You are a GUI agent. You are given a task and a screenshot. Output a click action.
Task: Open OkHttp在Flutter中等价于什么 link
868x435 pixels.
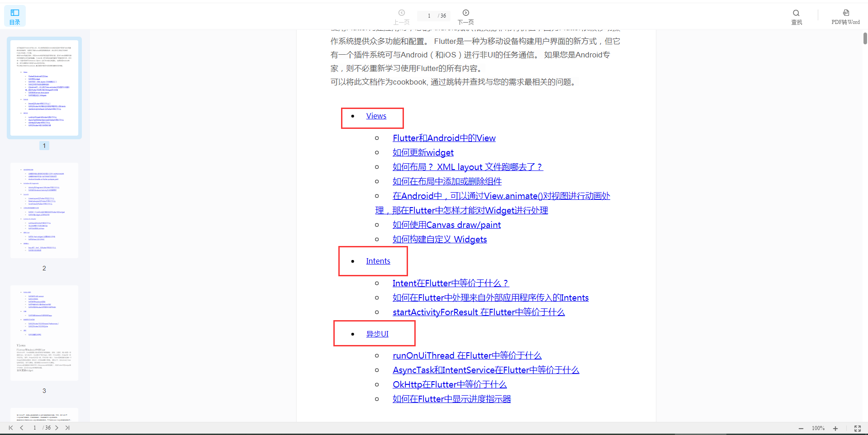(450, 385)
